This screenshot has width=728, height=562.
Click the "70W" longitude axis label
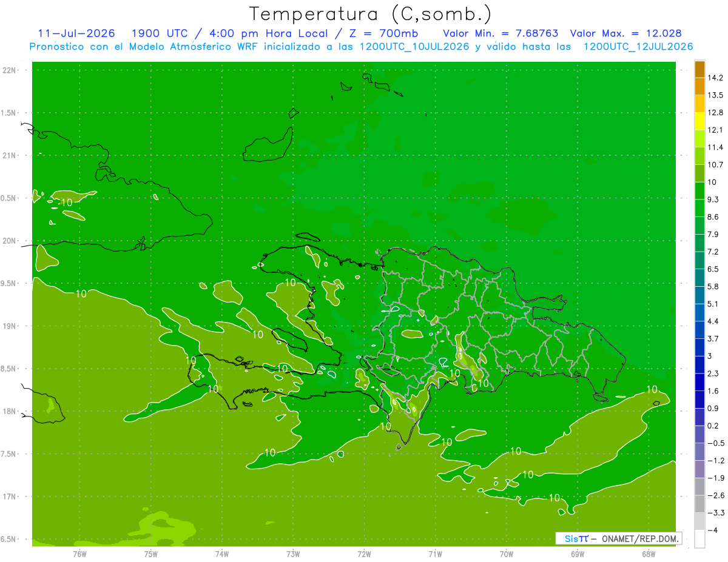pos(507,554)
